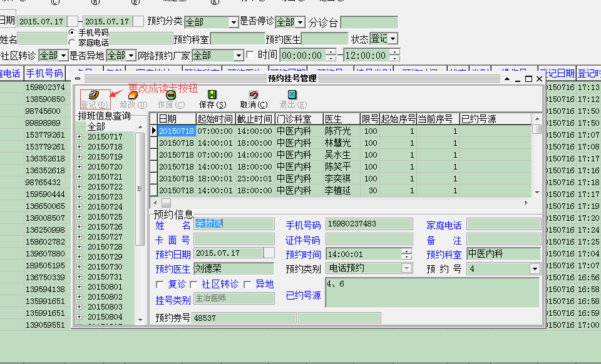Click the 卡面号 input field

234,239
